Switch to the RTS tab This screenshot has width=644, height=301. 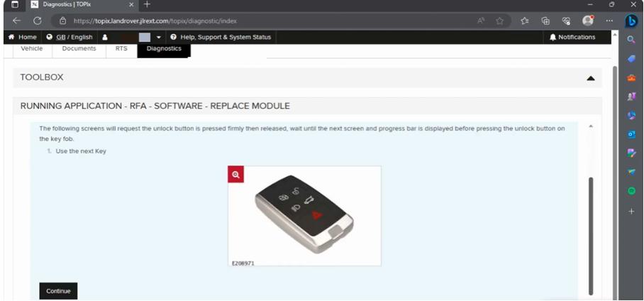click(x=121, y=48)
